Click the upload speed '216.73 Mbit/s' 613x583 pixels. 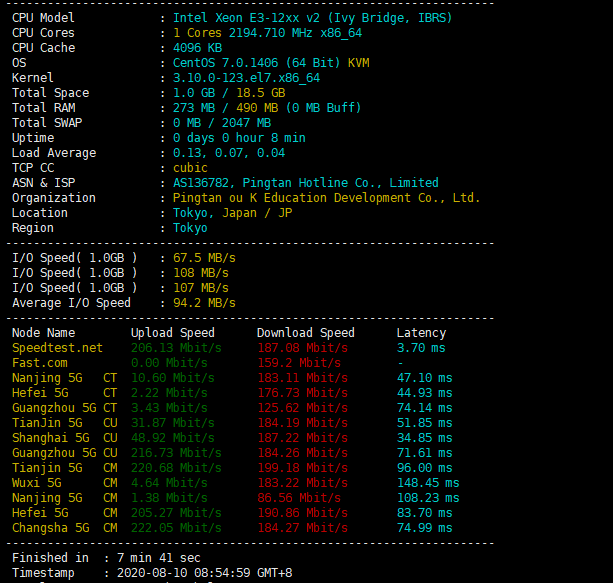coord(176,453)
